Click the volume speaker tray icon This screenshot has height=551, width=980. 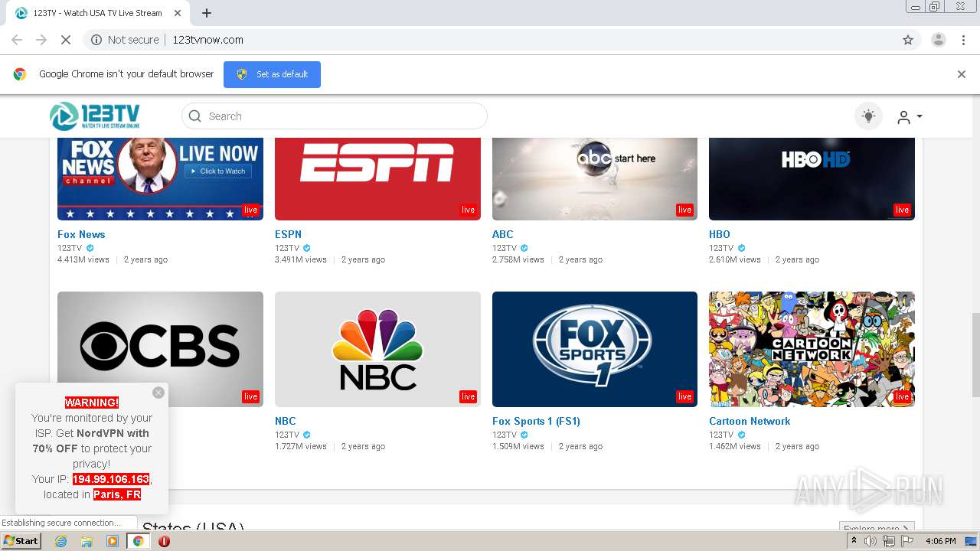(x=871, y=541)
